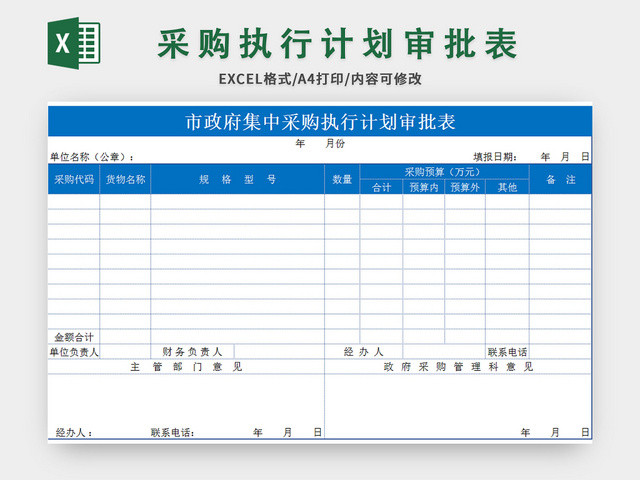Select the 备注 column header
Screen dimensions: 640x480
(560, 179)
